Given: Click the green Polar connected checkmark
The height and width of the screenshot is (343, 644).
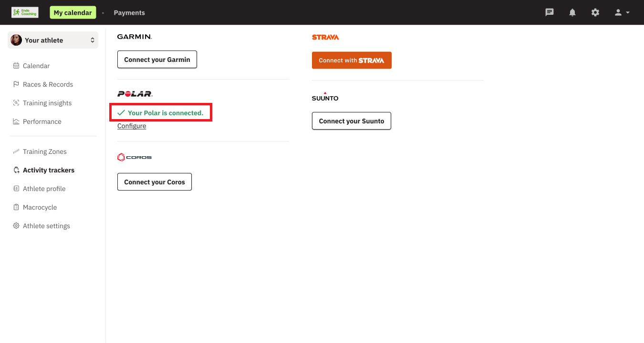Looking at the screenshot, I should (x=121, y=113).
